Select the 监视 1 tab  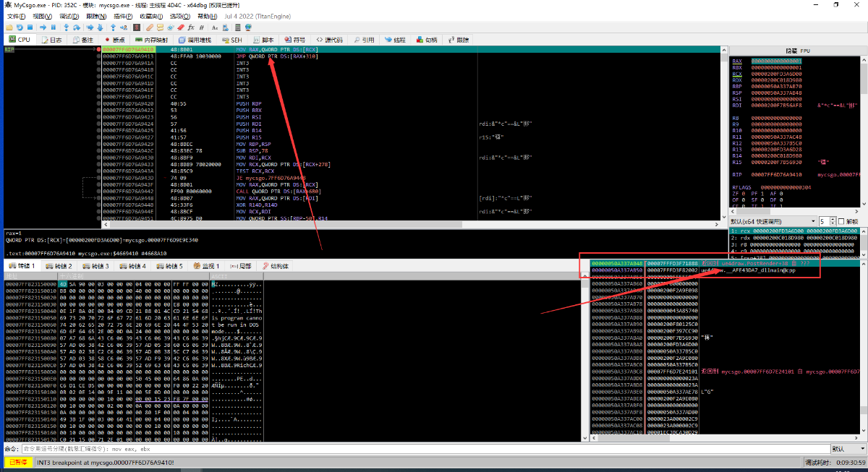208,266
